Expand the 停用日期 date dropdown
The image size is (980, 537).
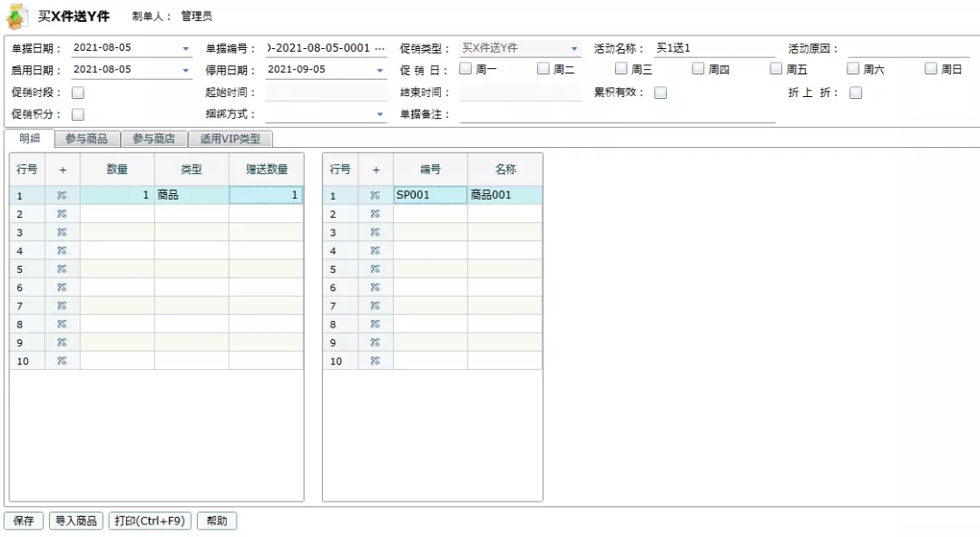point(380,71)
